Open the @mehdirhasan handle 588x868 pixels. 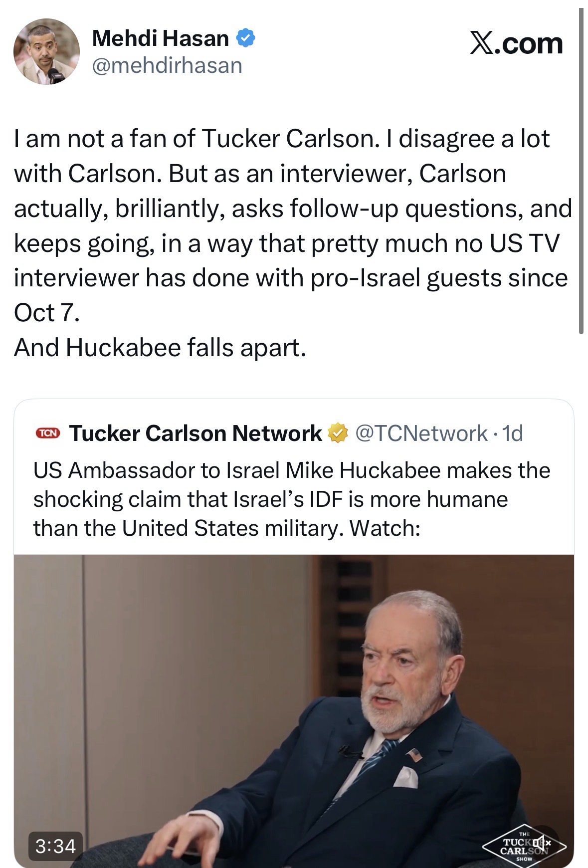(167, 65)
